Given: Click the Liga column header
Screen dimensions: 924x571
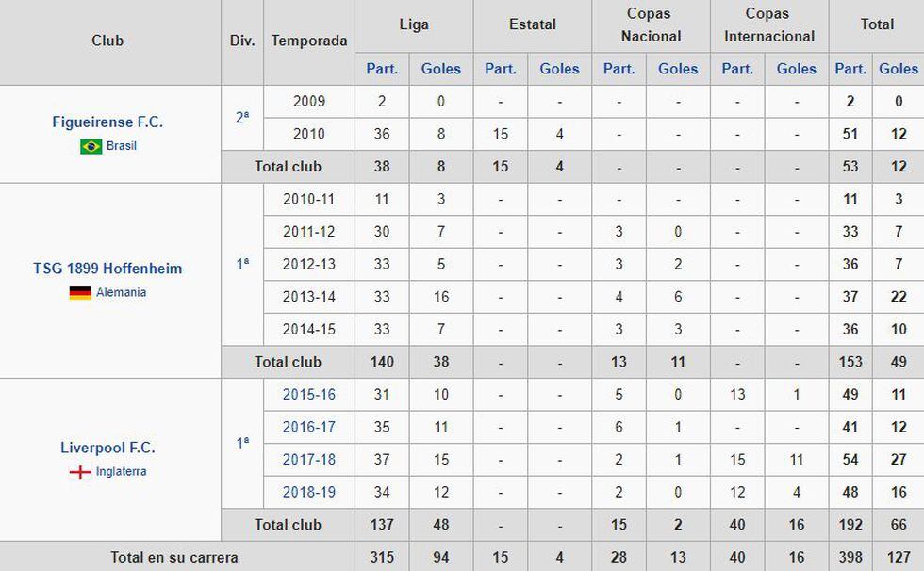Looking at the screenshot, I should [413, 24].
